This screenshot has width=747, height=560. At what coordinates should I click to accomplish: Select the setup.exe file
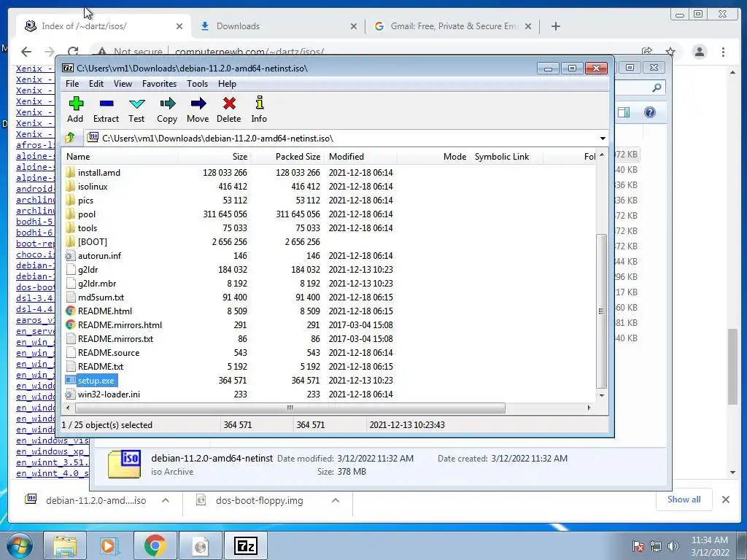click(x=96, y=381)
